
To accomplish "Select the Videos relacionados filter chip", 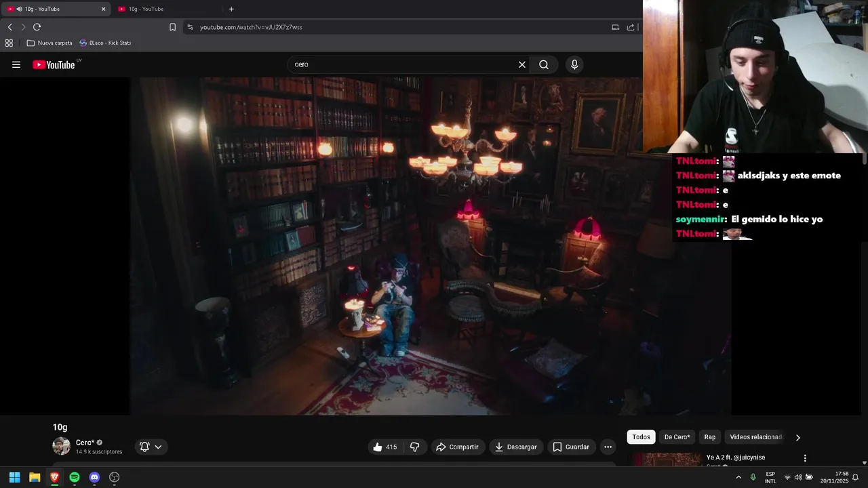I will point(755,437).
